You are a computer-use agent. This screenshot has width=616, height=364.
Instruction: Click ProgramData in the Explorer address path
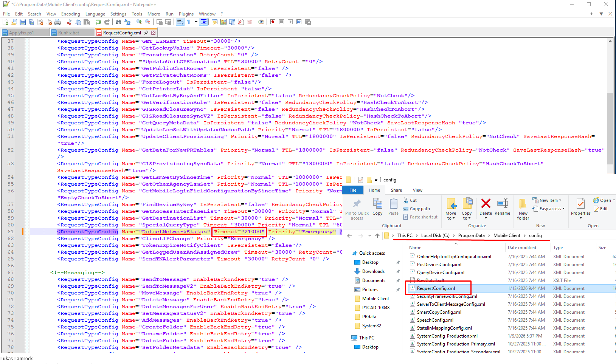(471, 235)
